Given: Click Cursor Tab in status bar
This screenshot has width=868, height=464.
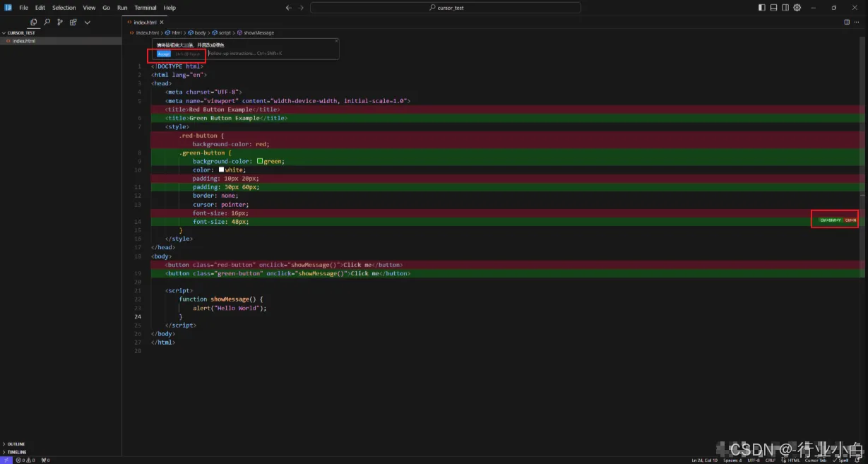Looking at the screenshot, I should 815,460.
